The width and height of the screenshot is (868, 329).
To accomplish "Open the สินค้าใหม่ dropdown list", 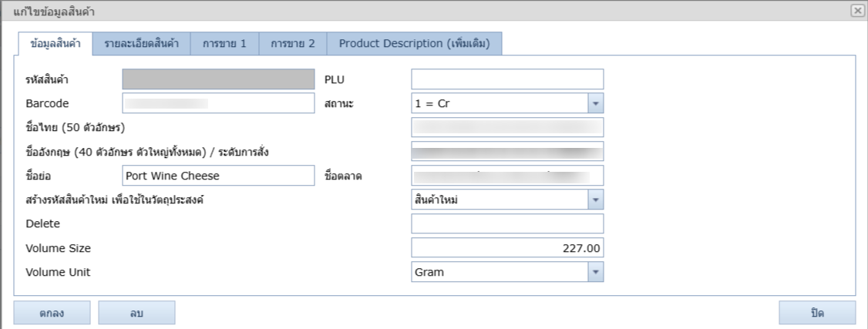I will click(x=595, y=200).
